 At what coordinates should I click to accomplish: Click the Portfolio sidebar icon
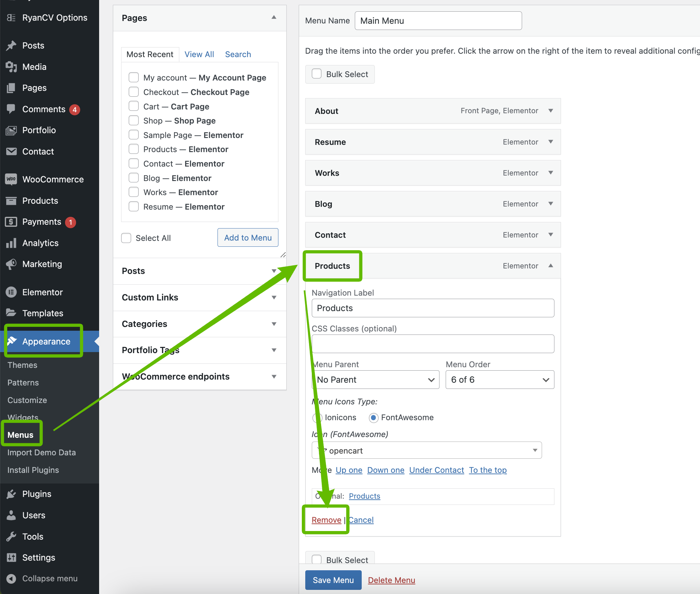[x=11, y=130]
